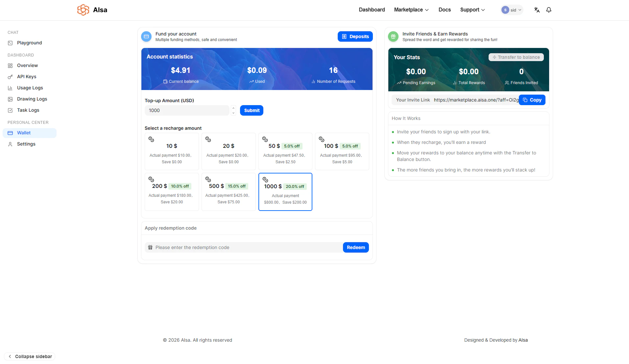This screenshot has width=629, height=364.
Task: Increment the top-up amount stepper
Action: [x=233, y=108]
